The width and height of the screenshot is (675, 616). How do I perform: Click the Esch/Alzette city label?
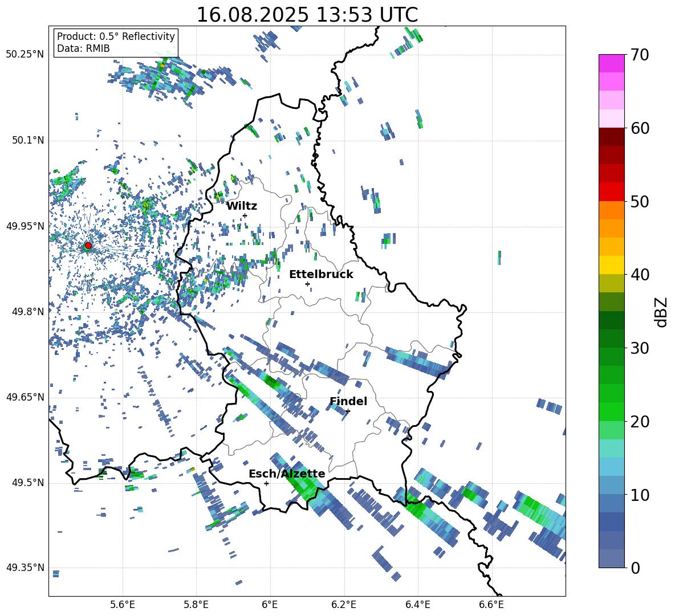(287, 474)
